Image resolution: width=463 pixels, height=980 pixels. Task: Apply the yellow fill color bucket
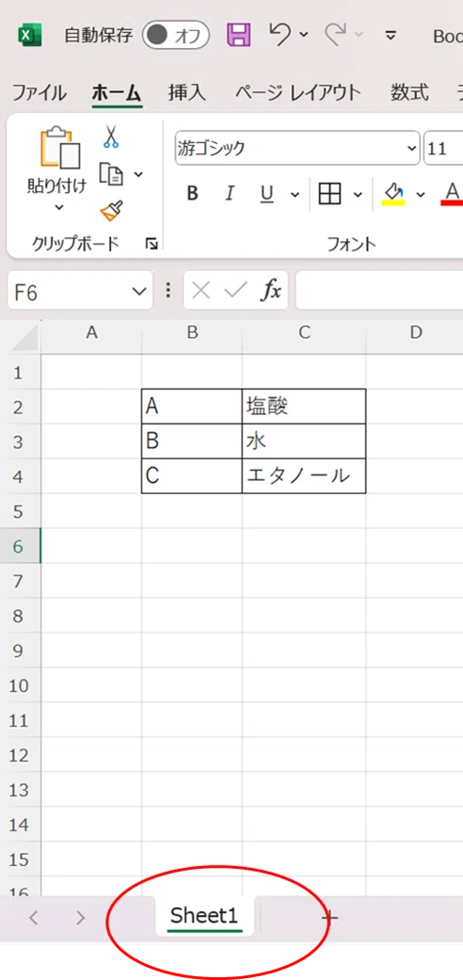tap(393, 194)
